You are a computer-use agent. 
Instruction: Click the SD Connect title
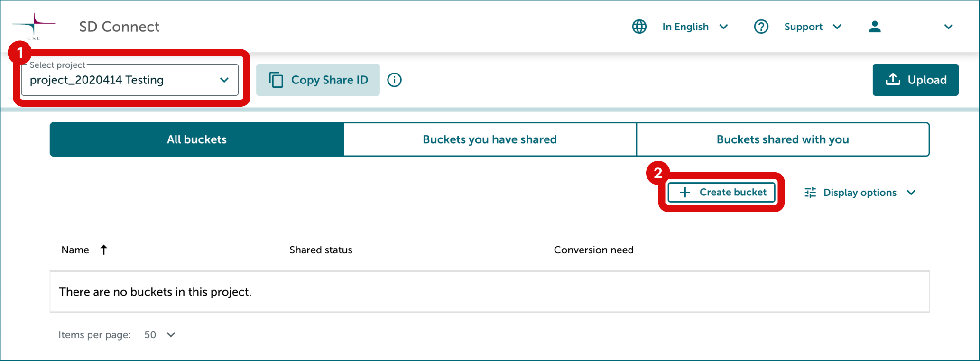(119, 27)
